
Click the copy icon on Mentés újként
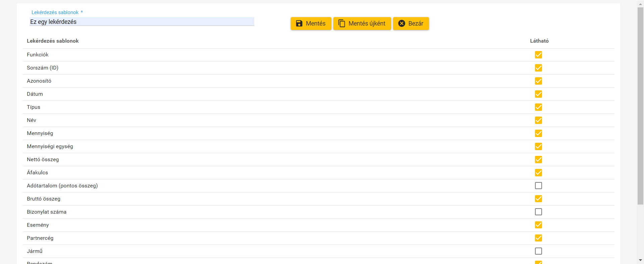(x=341, y=24)
